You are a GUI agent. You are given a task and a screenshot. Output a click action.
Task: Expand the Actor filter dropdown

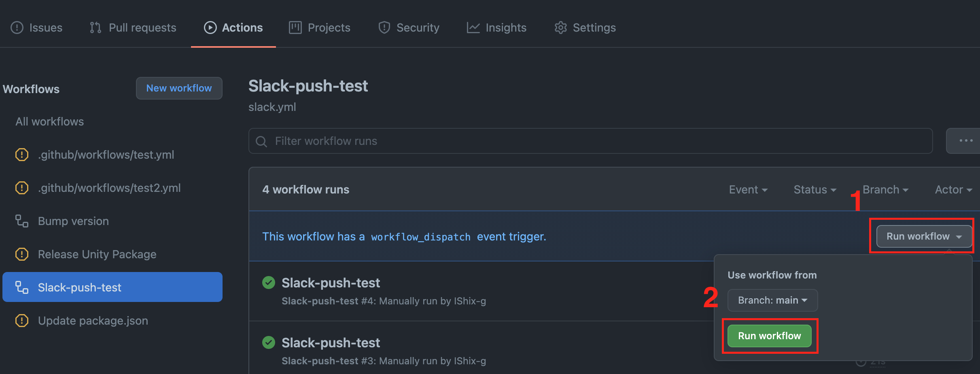click(953, 189)
